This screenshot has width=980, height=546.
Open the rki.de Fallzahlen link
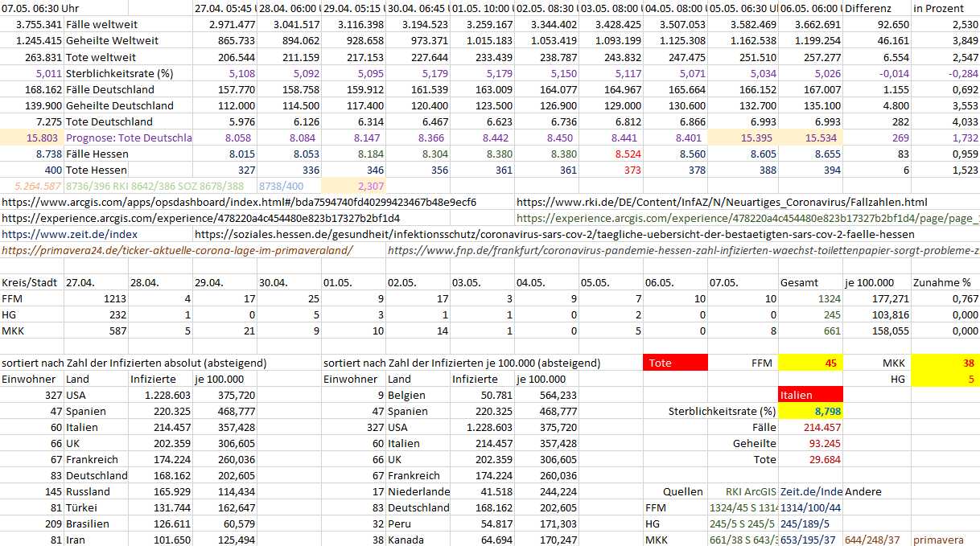pos(721,202)
